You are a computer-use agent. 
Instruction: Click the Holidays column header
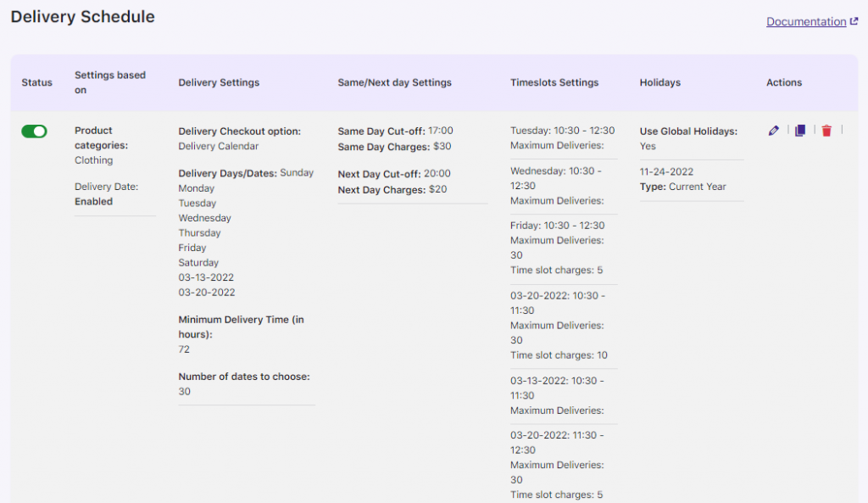[660, 82]
